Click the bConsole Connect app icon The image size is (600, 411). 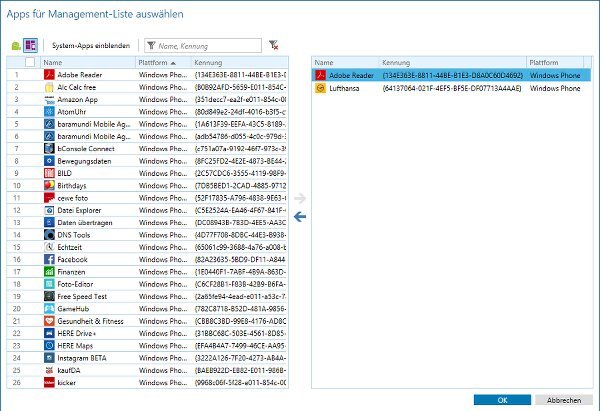coord(49,148)
